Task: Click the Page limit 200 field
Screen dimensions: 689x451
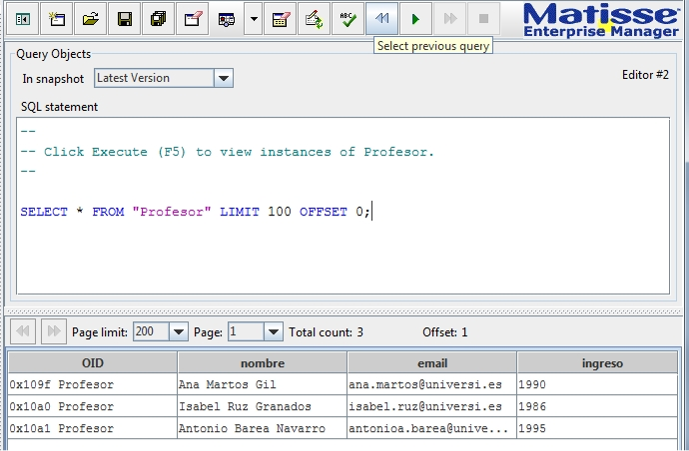Action: click(151, 331)
